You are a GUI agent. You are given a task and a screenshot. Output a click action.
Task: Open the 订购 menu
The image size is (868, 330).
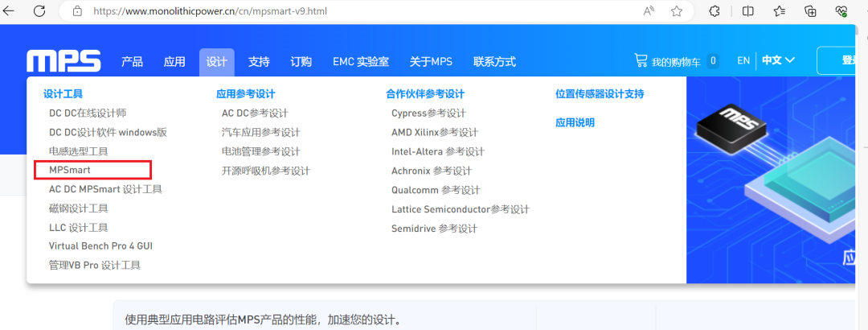click(301, 61)
